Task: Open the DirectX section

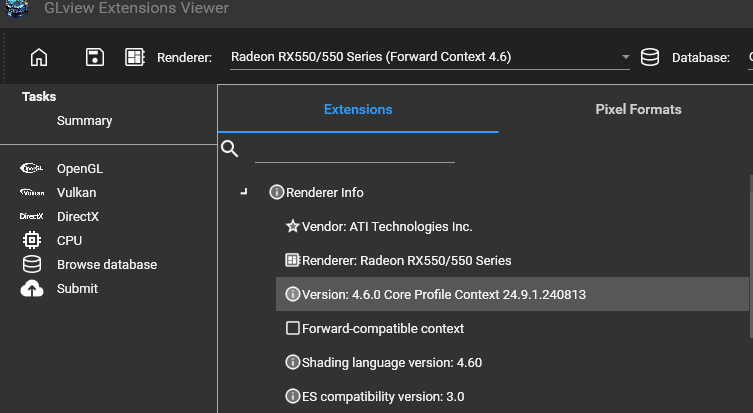Action: click(x=78, y=217)
